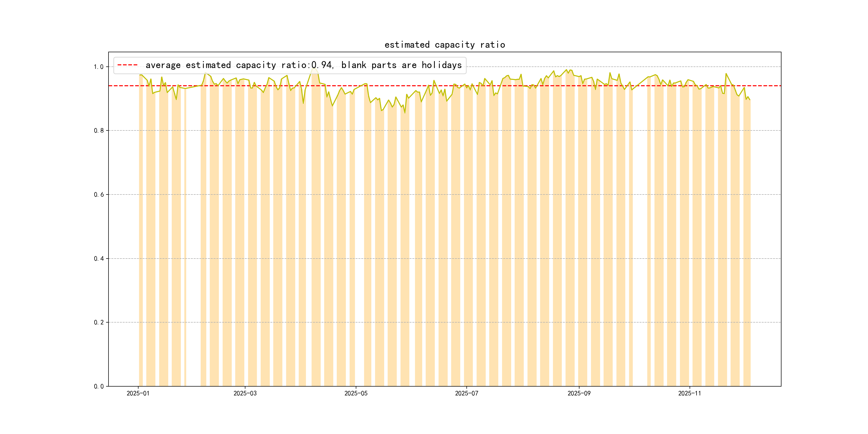This screenshot has width=868, height=434.
Task: Click the wide blank holiday gap in early February
Action: 193,236
